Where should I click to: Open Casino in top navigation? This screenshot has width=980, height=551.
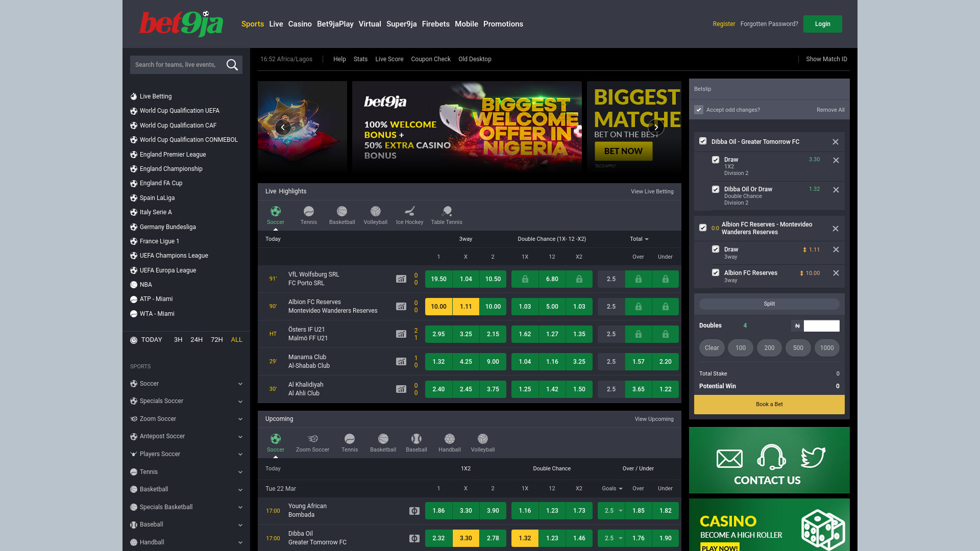pos(300,24)
